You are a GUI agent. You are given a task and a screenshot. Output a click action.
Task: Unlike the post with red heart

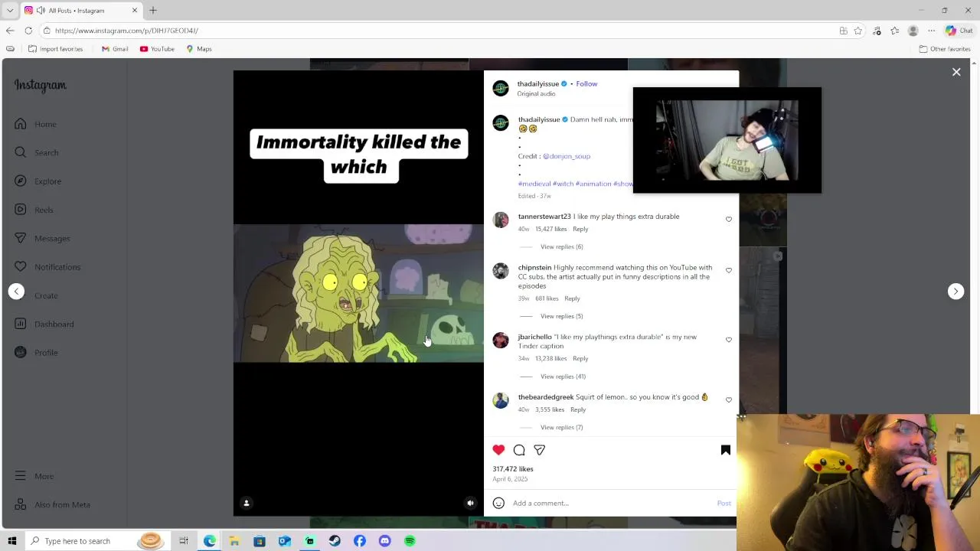tap(498, 450)
